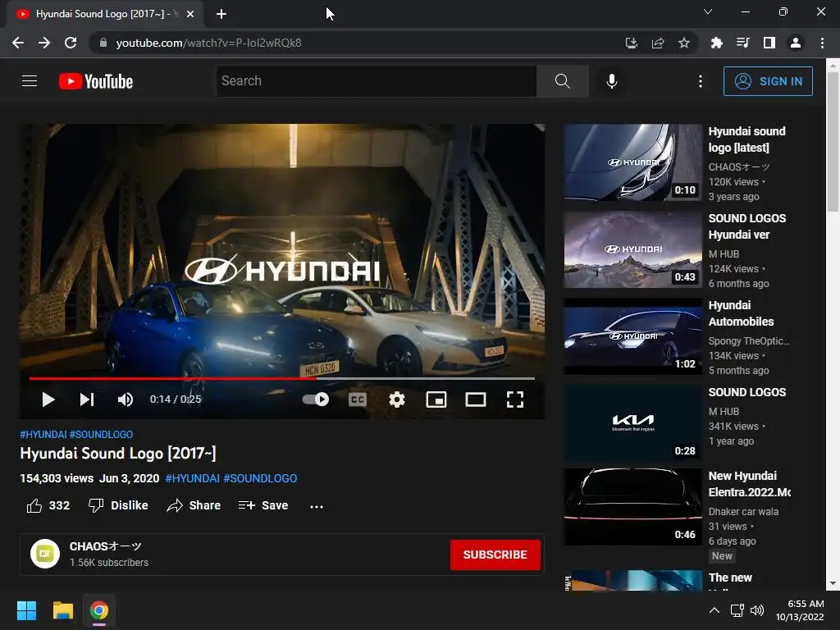Open the CHAOSオーツ channel name link

(106, 546)
